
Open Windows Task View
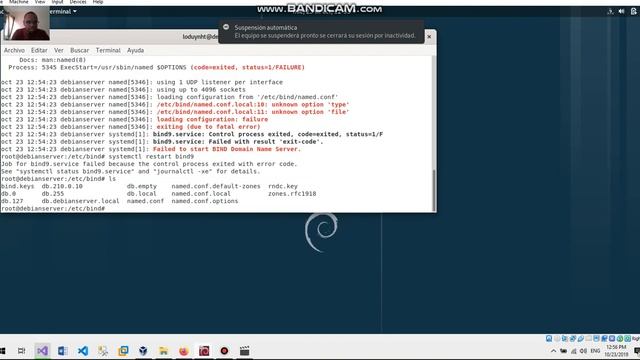[x=22, y=351]
